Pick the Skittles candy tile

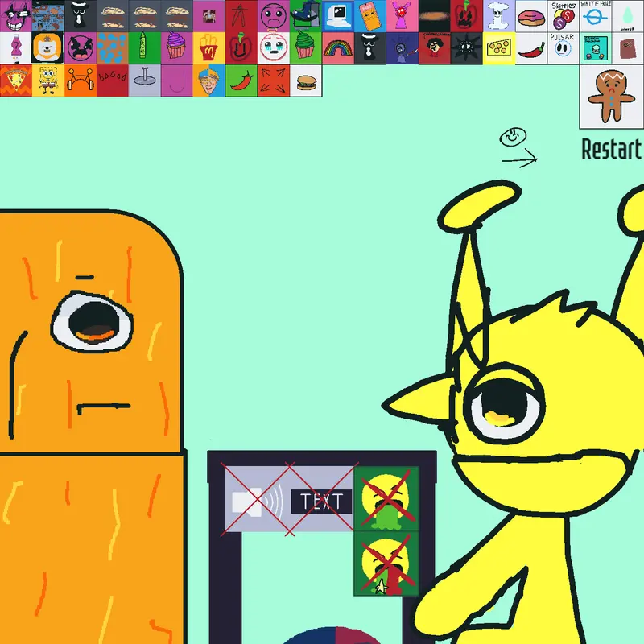coord(563,16)
